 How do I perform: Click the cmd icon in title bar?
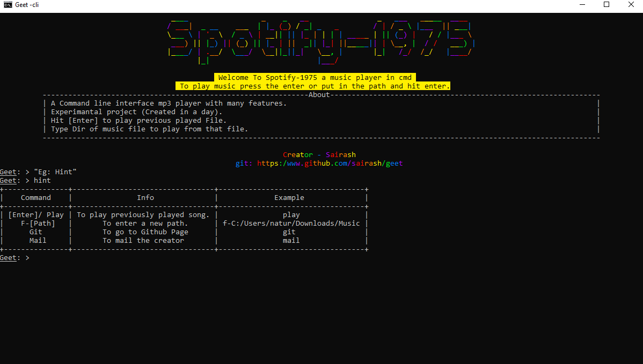[x=8, y=5]
